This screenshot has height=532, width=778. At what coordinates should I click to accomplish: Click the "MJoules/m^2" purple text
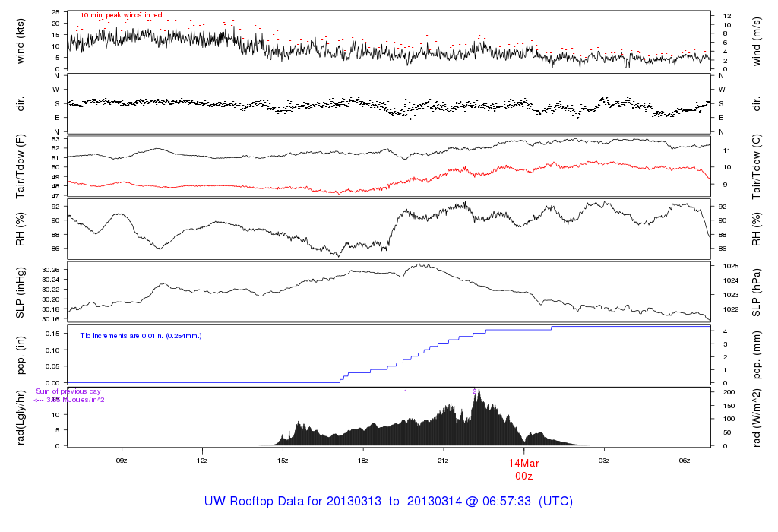(83, 400)
